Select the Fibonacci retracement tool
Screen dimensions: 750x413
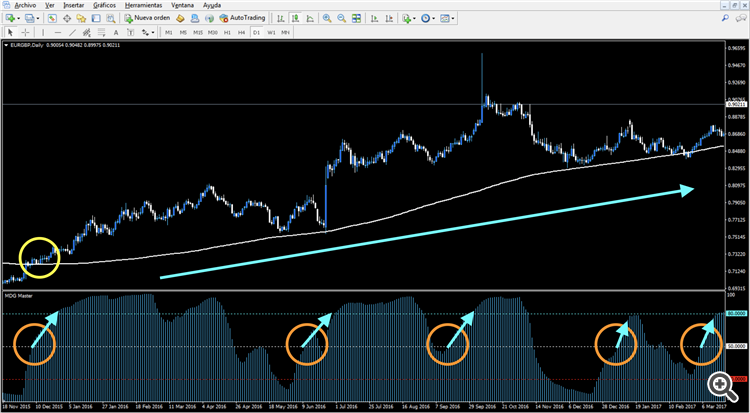click(101, 32)
